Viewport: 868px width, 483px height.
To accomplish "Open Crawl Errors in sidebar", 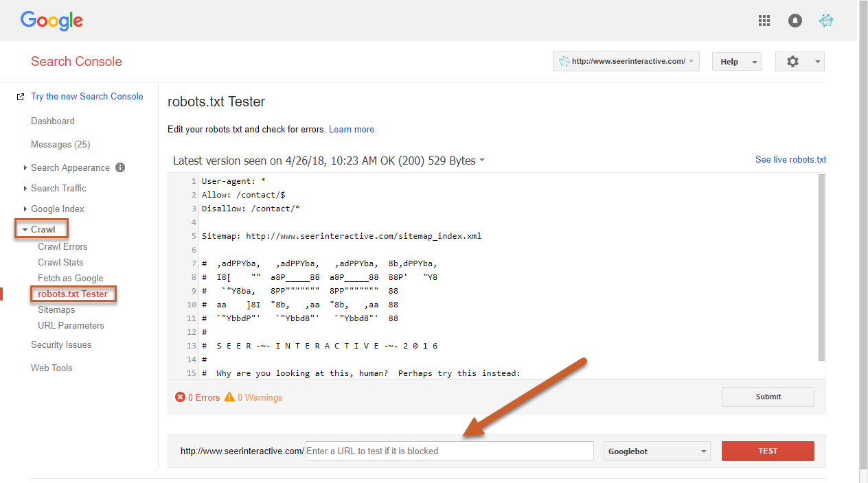I will coord(62,246).
